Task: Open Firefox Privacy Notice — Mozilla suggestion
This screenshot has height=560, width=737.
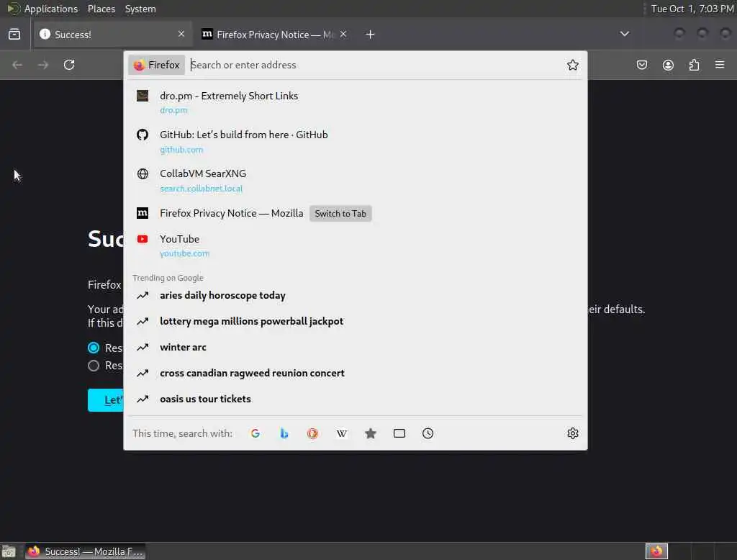Action: click(356, 214)
